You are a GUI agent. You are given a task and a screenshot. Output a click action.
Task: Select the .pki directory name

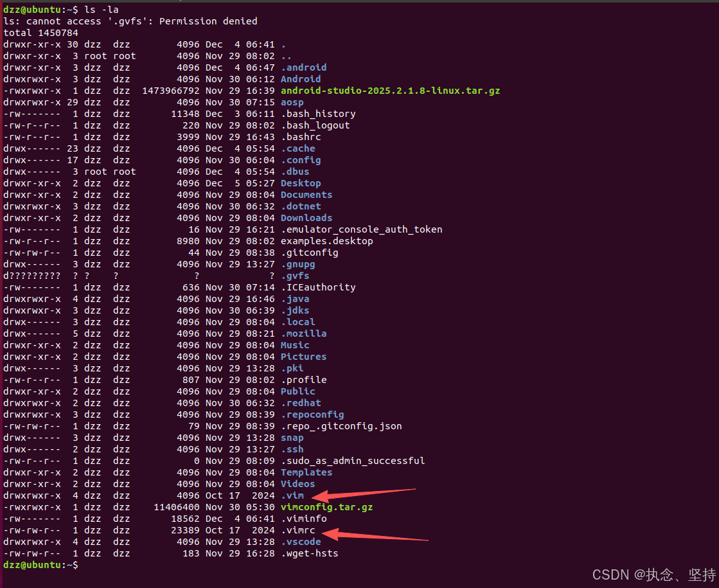tap(292, 368)
